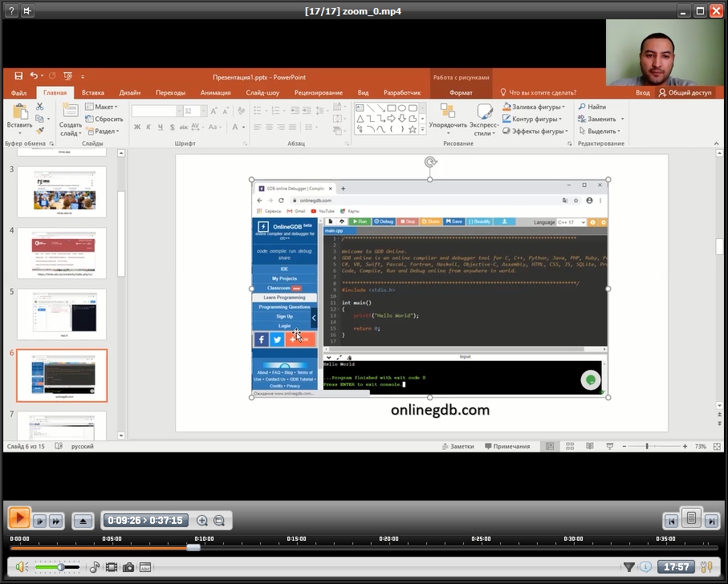Screen dimensions: 728x584
Task: Click the 17:57 clock display
Action: coord(676,567)
